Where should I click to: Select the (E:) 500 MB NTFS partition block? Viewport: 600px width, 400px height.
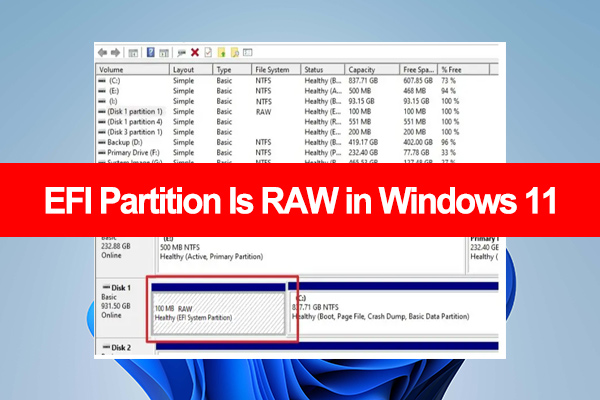click(312, 255)
